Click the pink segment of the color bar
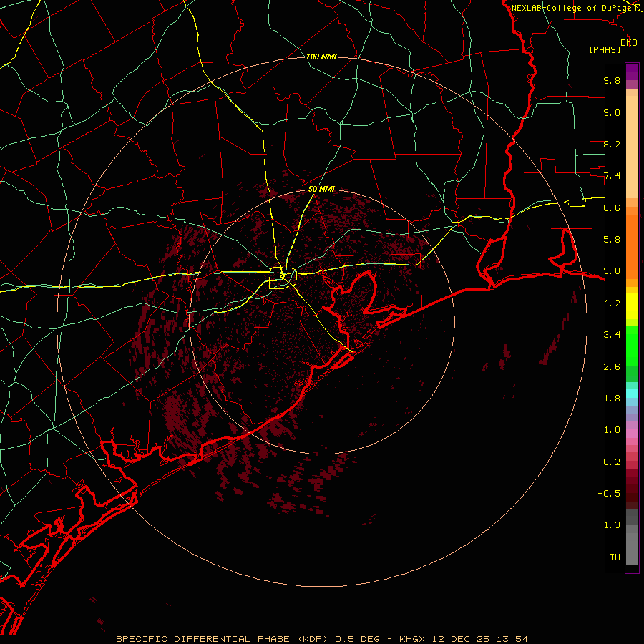The width and height of the screenshot is (644, 644). coord(632,434)
